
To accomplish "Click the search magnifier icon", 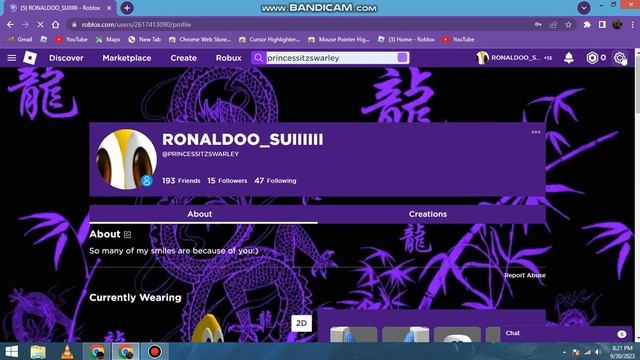I will [258, 58].
